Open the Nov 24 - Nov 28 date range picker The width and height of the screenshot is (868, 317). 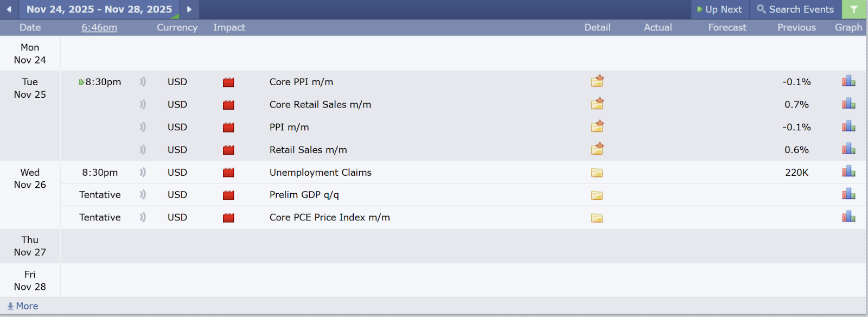point(99,9)
